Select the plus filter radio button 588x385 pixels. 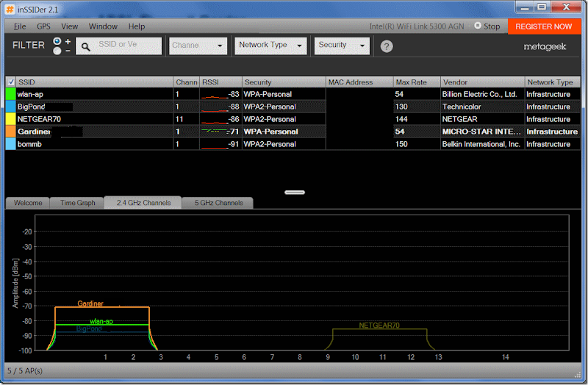coord(57,41)
